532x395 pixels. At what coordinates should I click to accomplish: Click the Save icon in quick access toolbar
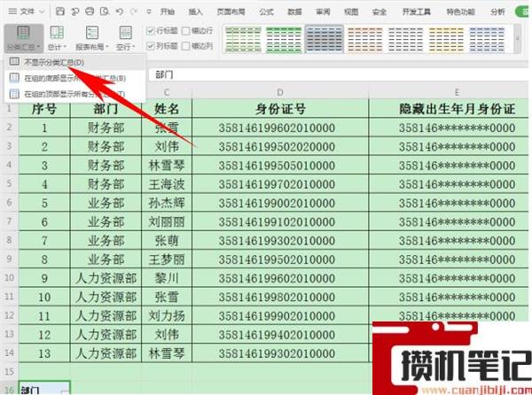[60, 12]
